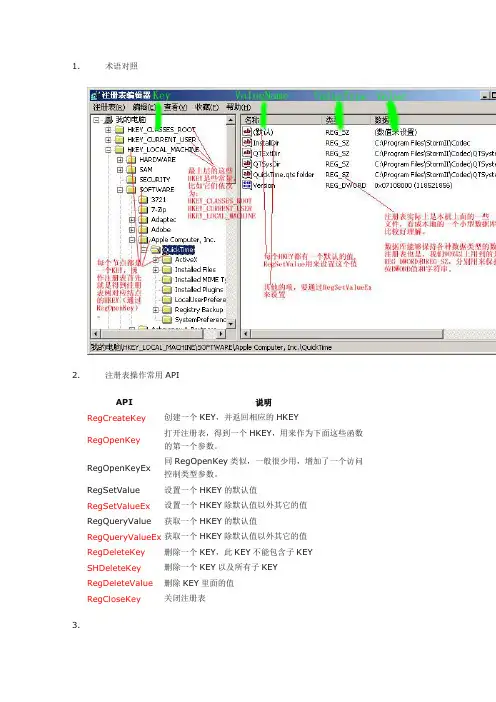Click the Installed Files folder icon
The width and height of the screenshot is (496, 702).
(x=167, y=270)
